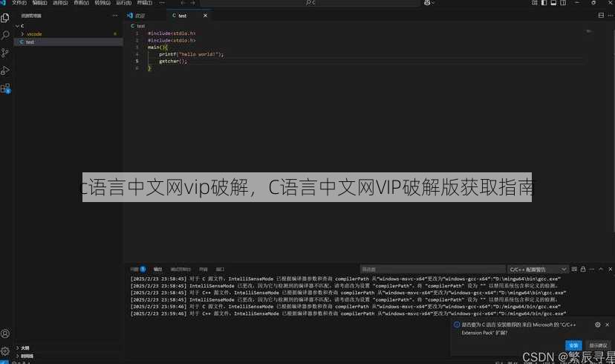The image size is (615, 364).
Task: Toggle the output scroll lock
Action: [583, 269]
